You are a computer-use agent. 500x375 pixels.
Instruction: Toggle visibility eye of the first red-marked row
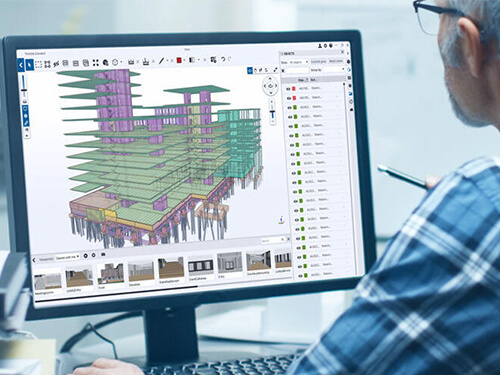coord(288,89)
